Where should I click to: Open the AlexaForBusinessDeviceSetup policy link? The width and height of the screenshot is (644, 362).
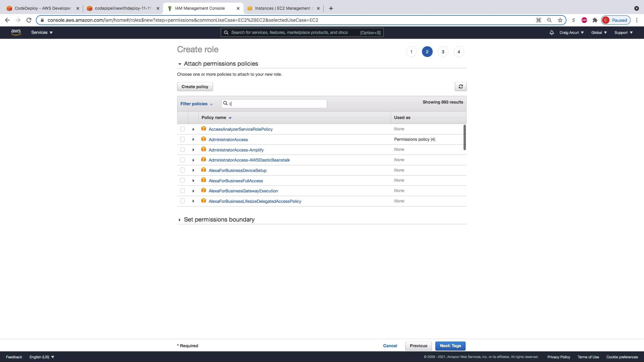(237, 171)
